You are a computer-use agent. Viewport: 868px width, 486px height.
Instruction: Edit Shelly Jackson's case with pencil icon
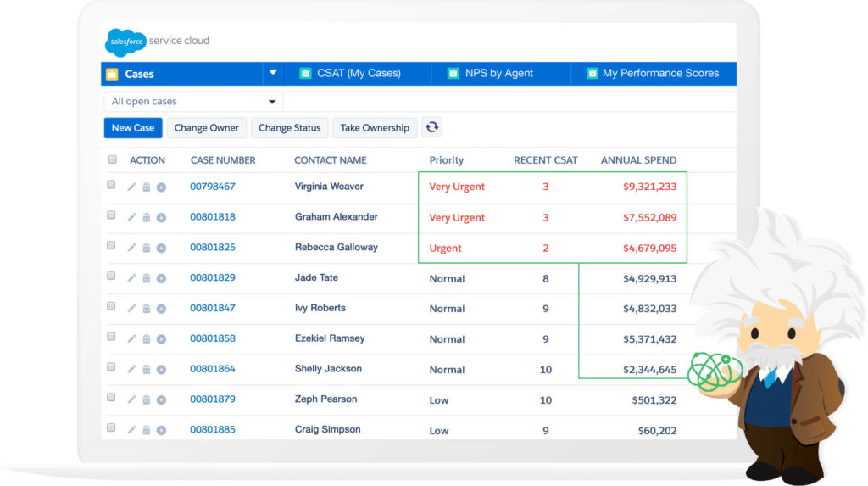(131, 369)
